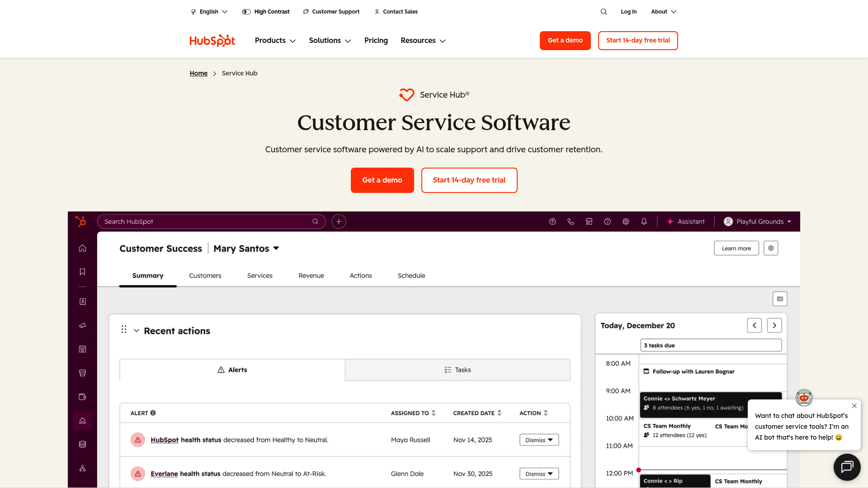This screenshot has height=488, width=868.
Task: Select the Service bell icon in the sidebar
Action: (82, 421)
